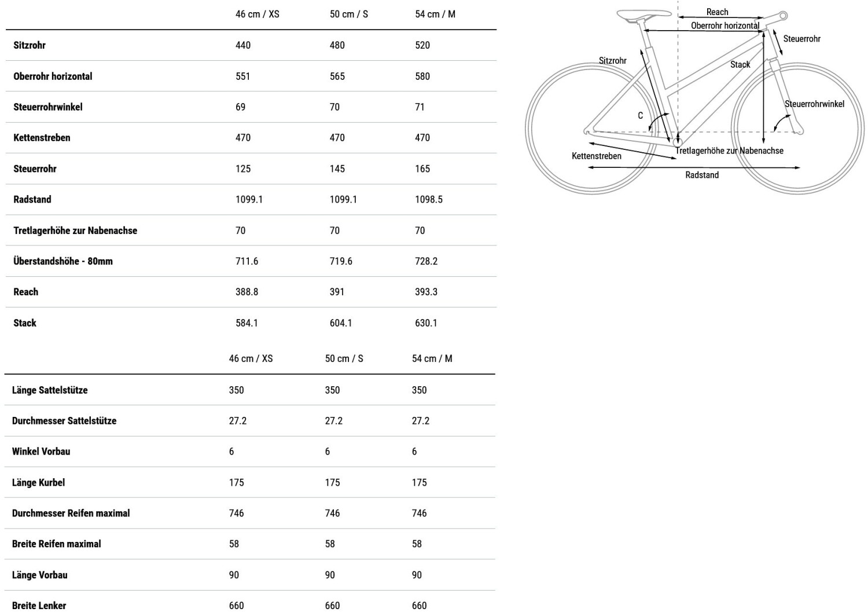The height and width of the screenshot is (612, 868).
Task: Click the Breite Lenker row label
Action: 39,606
